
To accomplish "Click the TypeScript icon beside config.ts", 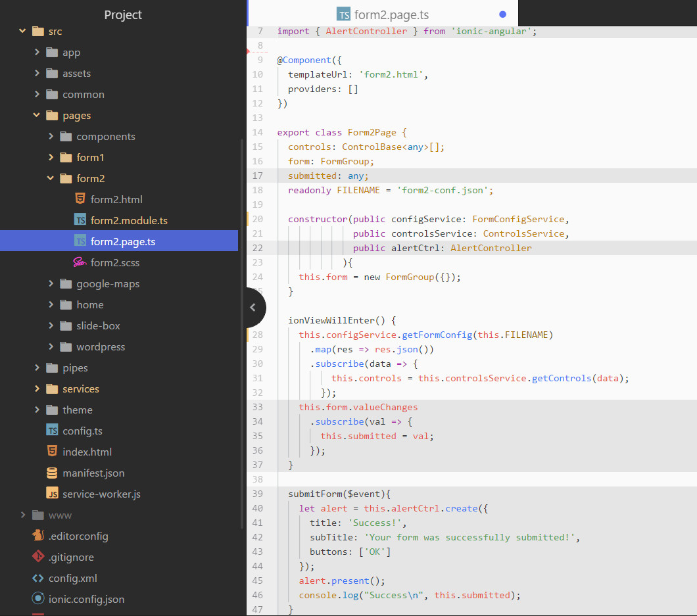I will (x=52, y=430).
